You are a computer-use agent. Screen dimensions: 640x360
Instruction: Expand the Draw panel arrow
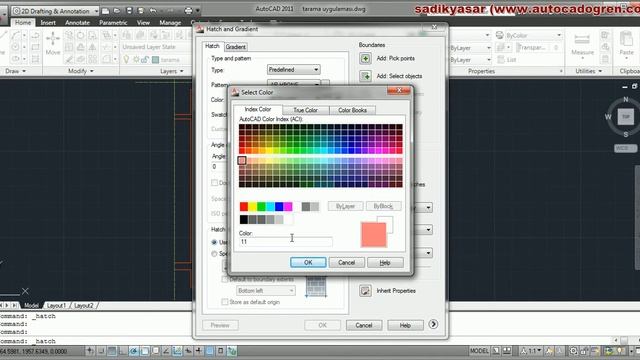pyautogui.click(x=24, y=71)
